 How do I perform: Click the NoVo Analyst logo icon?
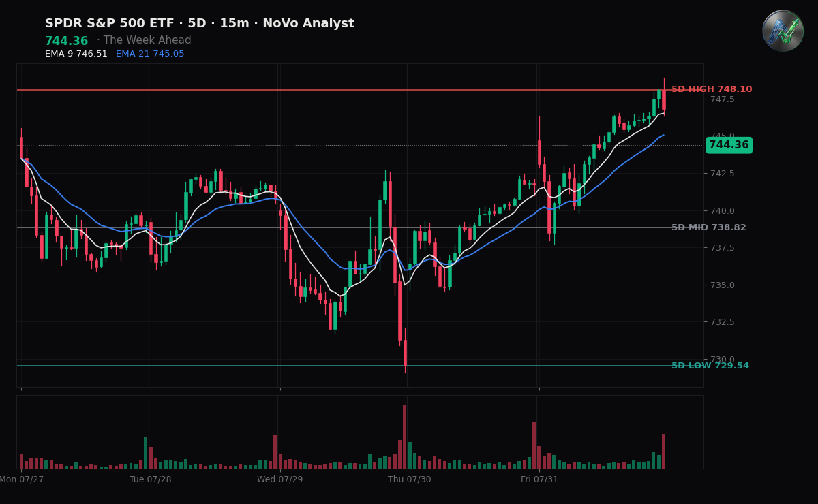pyautogui.click(x=783, y=31)
